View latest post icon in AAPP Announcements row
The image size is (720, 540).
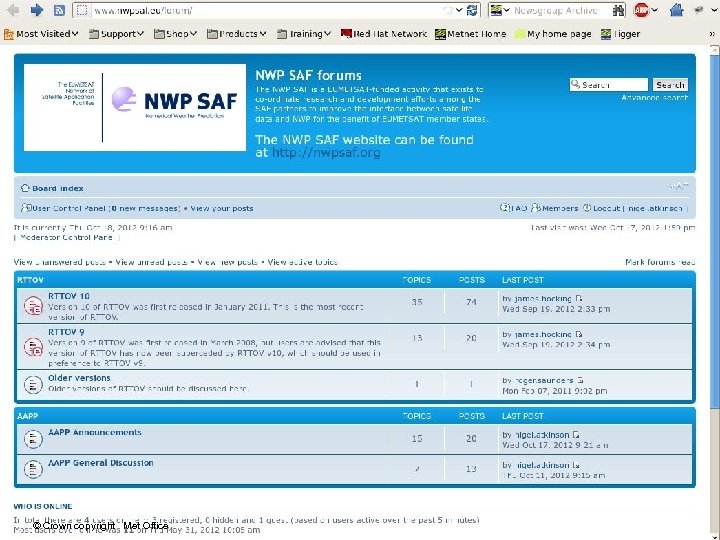click(x=577, y=434)
